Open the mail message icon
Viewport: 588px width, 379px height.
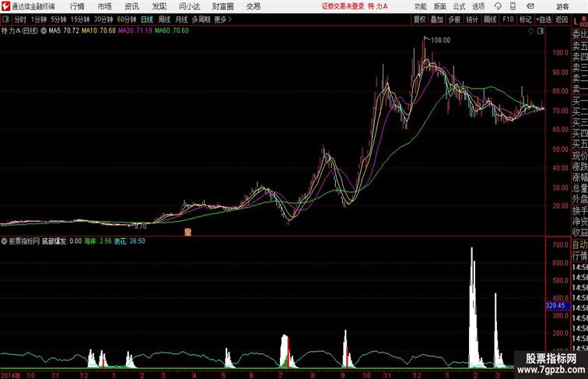coord(530,6)
